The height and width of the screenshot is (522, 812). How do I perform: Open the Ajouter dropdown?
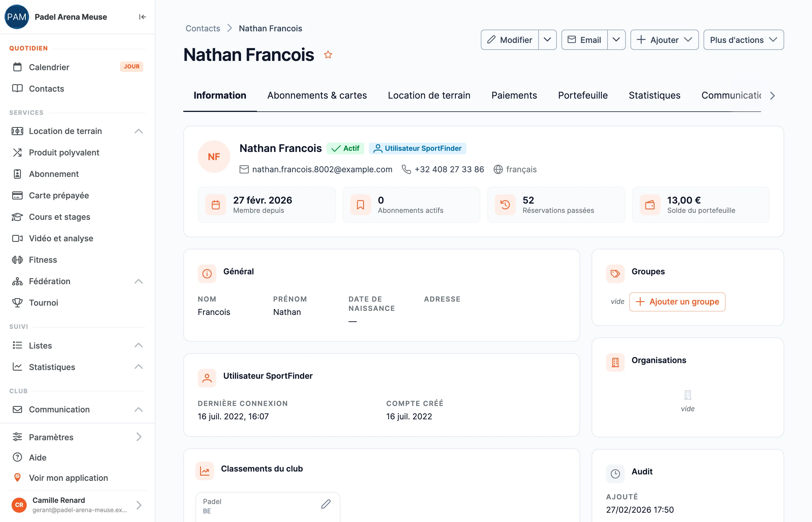coord(664,40)
